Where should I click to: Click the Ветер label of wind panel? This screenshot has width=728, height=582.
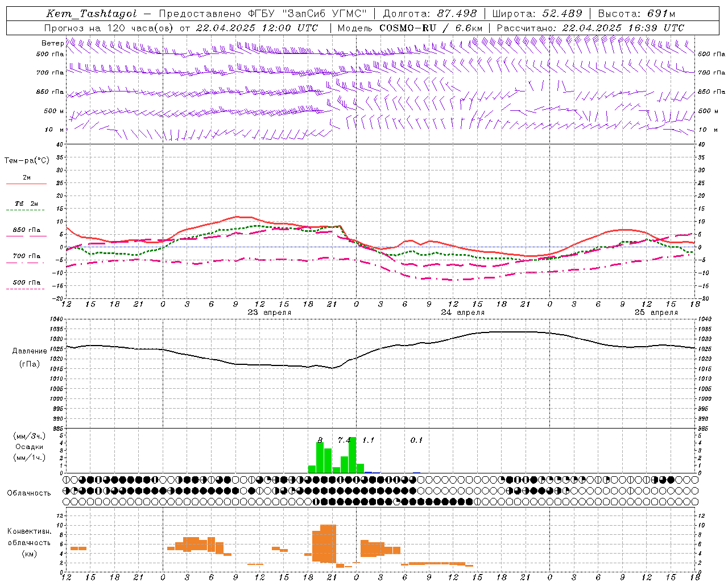coord(52,43)
